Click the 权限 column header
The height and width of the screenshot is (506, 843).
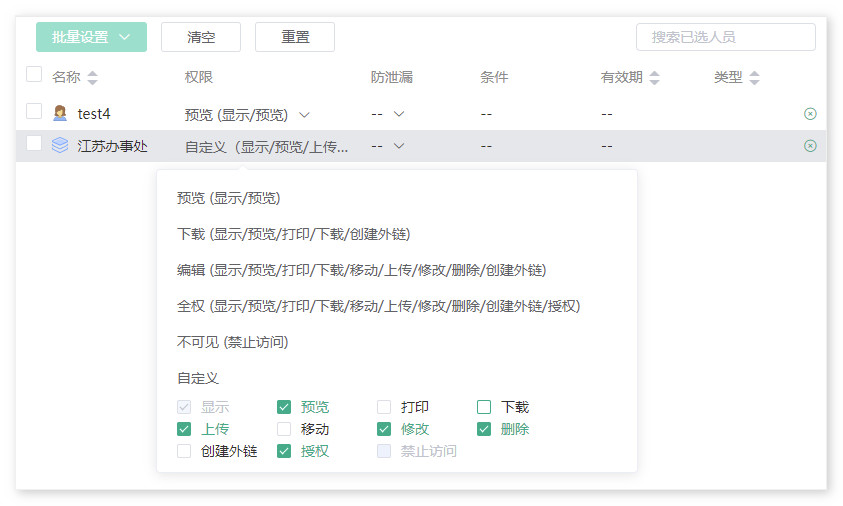198,77
